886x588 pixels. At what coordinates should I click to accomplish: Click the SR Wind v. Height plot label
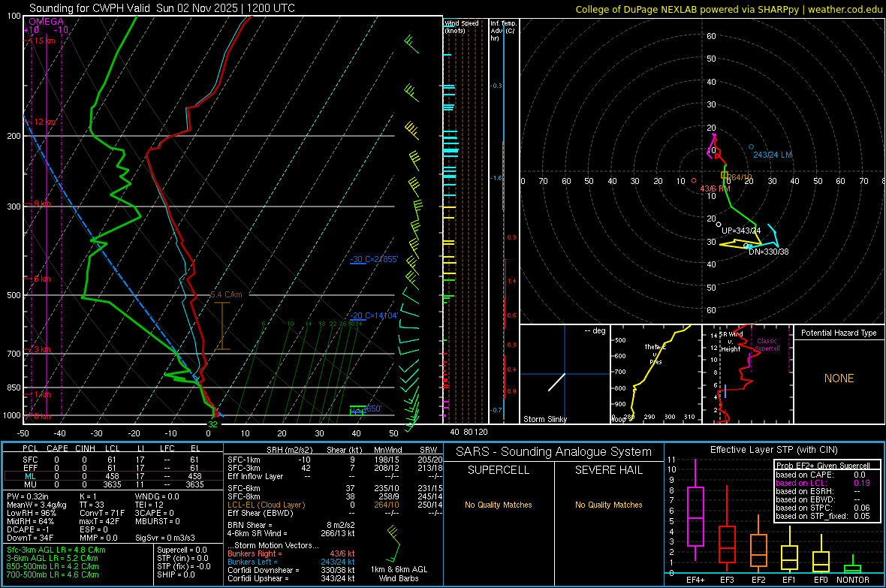coord(731,342)
